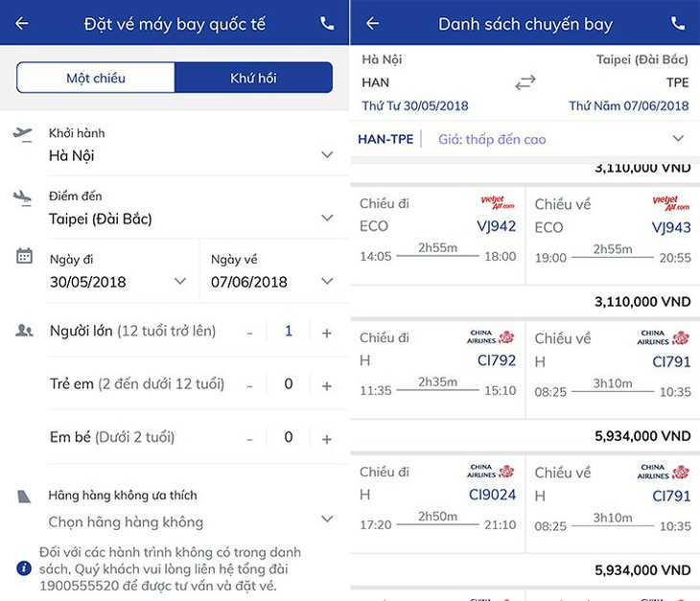Tap the calendar icon beside Ngày đi
The height and width of the screenshot is (601, 700).
pyautogui.click(x=24, y=256)
